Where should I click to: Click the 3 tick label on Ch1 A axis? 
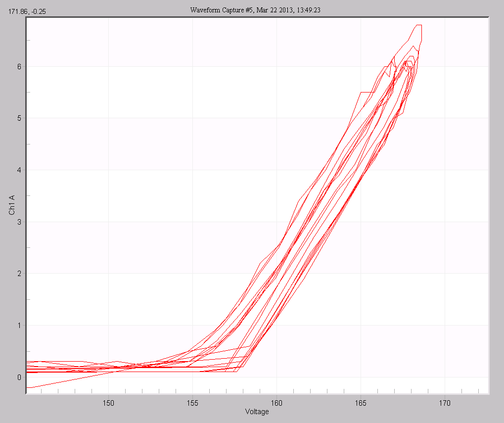point(18,222)
